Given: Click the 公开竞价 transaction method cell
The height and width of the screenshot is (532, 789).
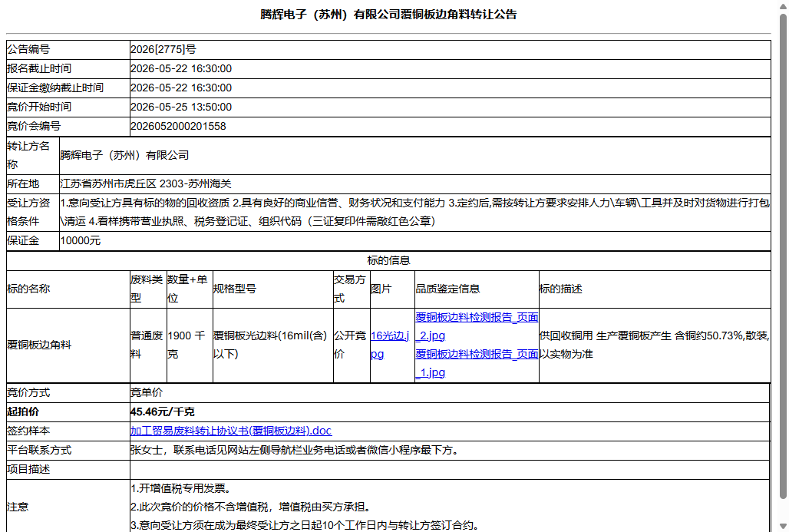Looking at the screenshot, I should point(352,345).
